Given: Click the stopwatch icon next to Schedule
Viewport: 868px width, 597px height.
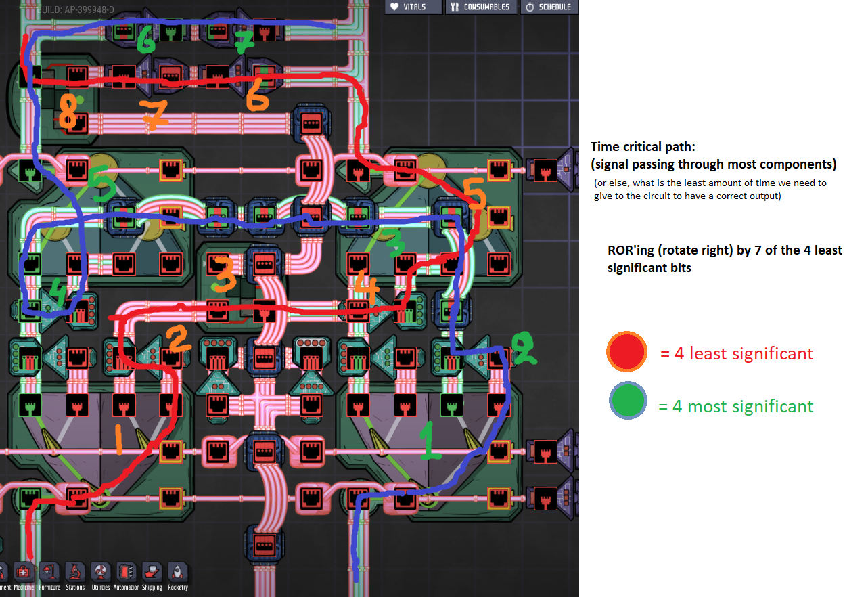Looking at the screenshot, I should [530, 7].
